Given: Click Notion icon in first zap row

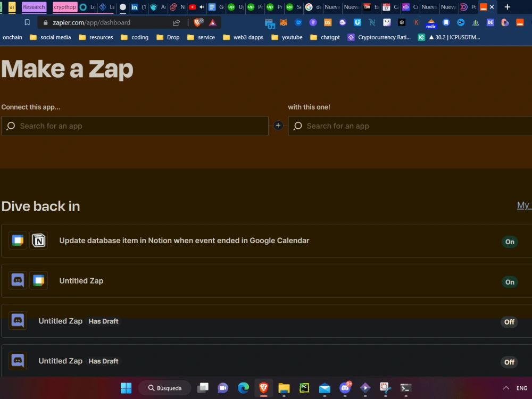Looking at the screenshot, I should pos(38,240).
